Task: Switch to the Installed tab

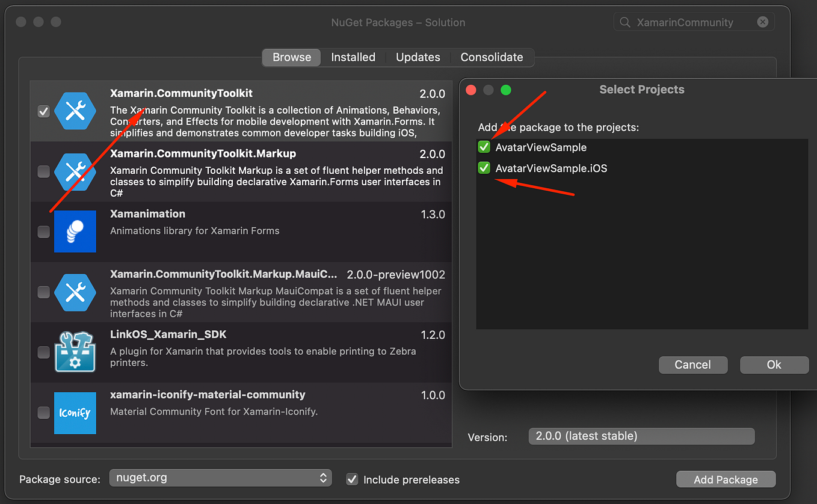Action: pos(353,57)
